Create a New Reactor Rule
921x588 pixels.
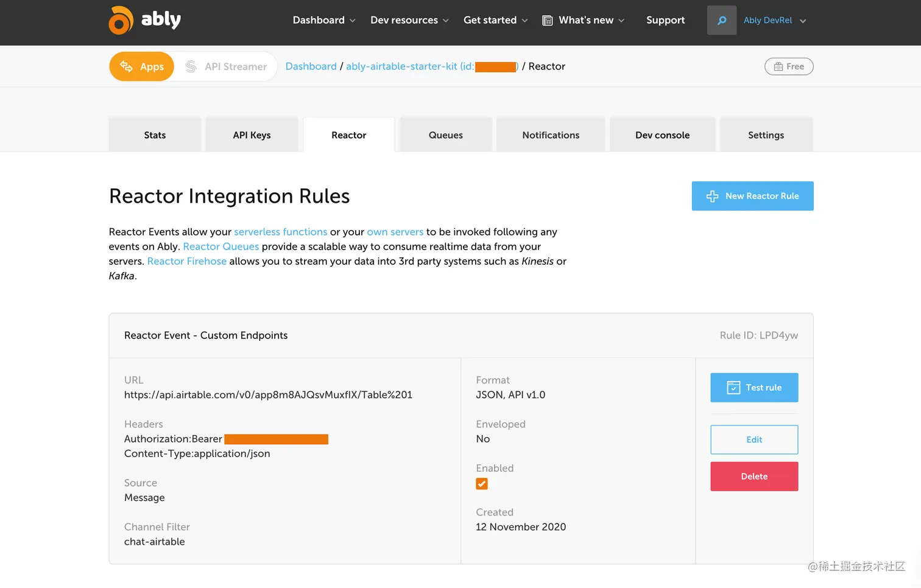752,196
